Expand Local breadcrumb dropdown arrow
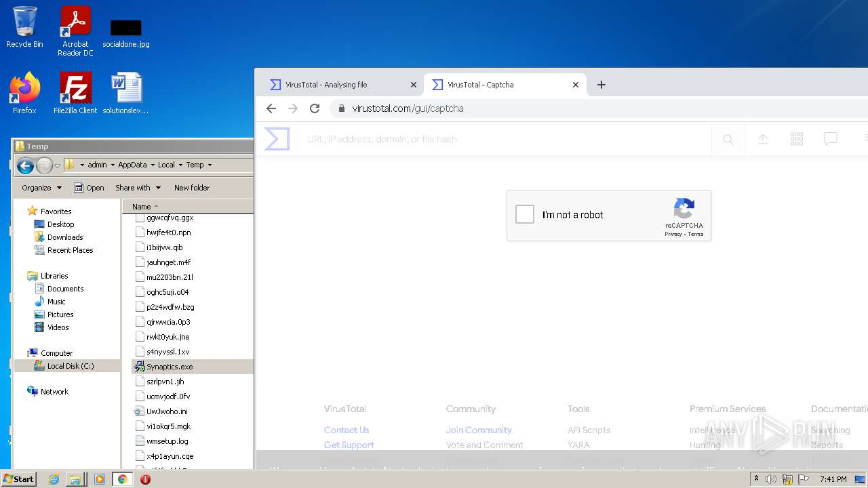The height and width of the screenshot is (488, 868). (180, 165)
